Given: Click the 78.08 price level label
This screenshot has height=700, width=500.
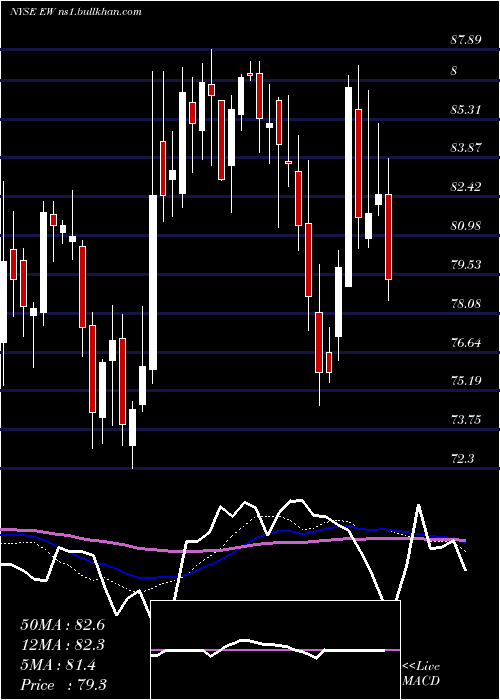Looking at the screenshot, I should click(x=466, y=304).
